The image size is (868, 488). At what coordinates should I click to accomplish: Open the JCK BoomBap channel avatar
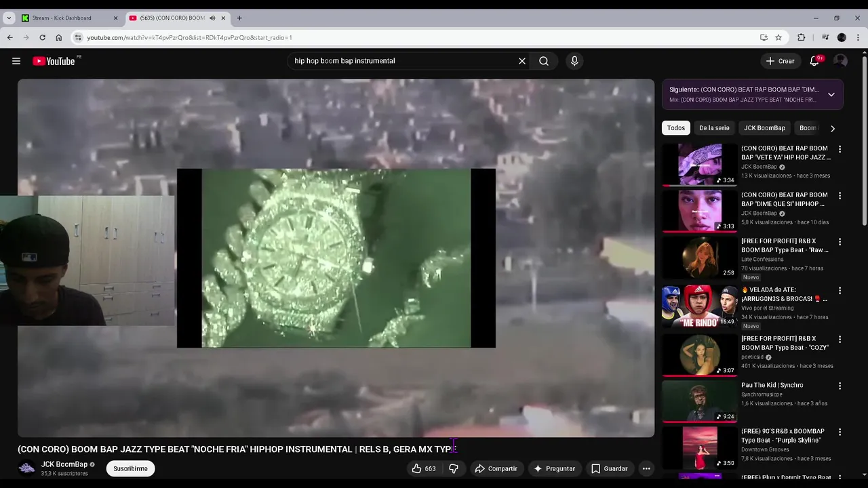(x=26, y=468)
